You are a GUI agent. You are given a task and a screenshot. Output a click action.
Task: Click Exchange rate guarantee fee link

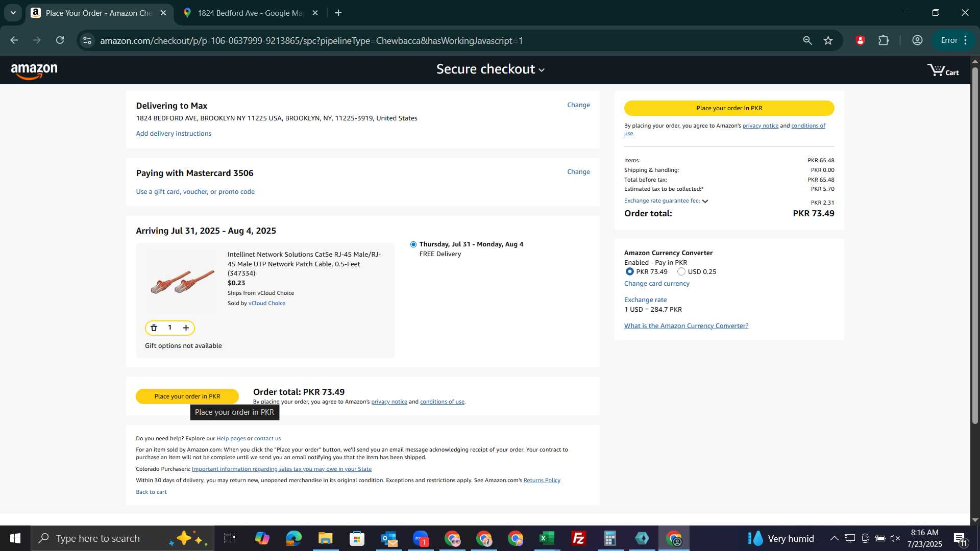(x=662, y=201)
